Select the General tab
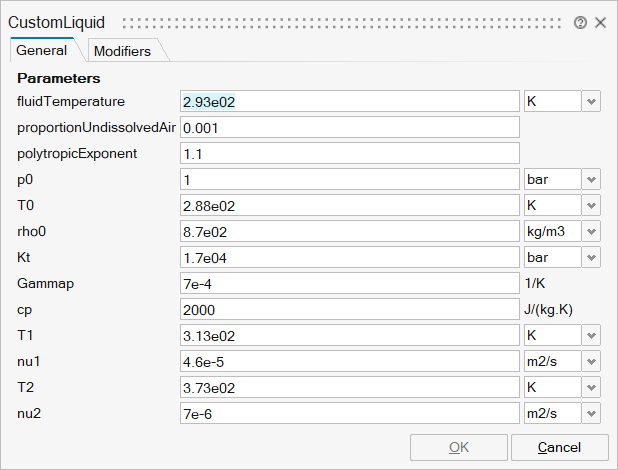The height and width of the screenshot is (470, 618). (x=42, y=50)
